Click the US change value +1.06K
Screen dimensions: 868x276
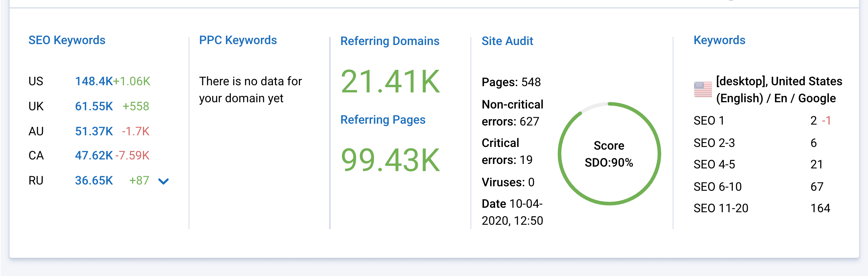132,81
